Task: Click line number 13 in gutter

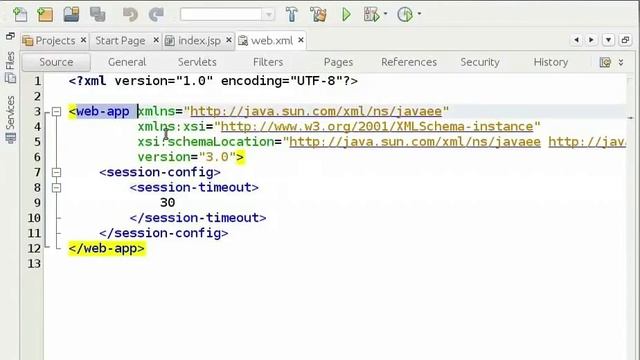Action: [x=34, y=264]
